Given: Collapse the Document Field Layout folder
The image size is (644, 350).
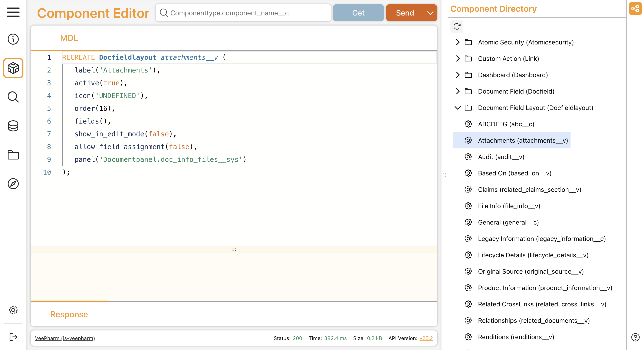Looking at the screenshot, I should [457, 108].
